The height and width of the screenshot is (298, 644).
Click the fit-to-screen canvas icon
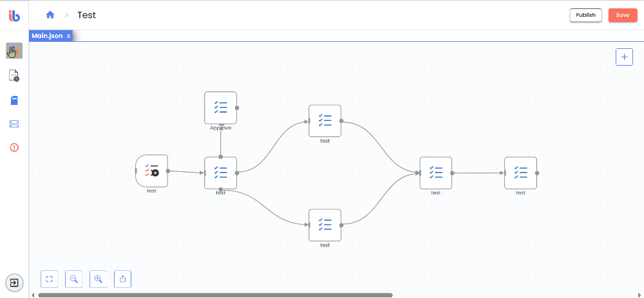[50, 279]
